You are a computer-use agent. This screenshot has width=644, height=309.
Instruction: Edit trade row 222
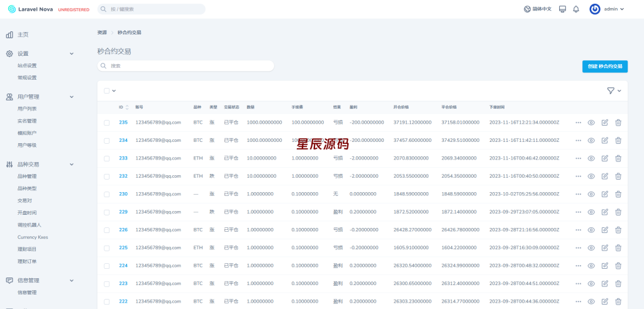tap(604, 301)
